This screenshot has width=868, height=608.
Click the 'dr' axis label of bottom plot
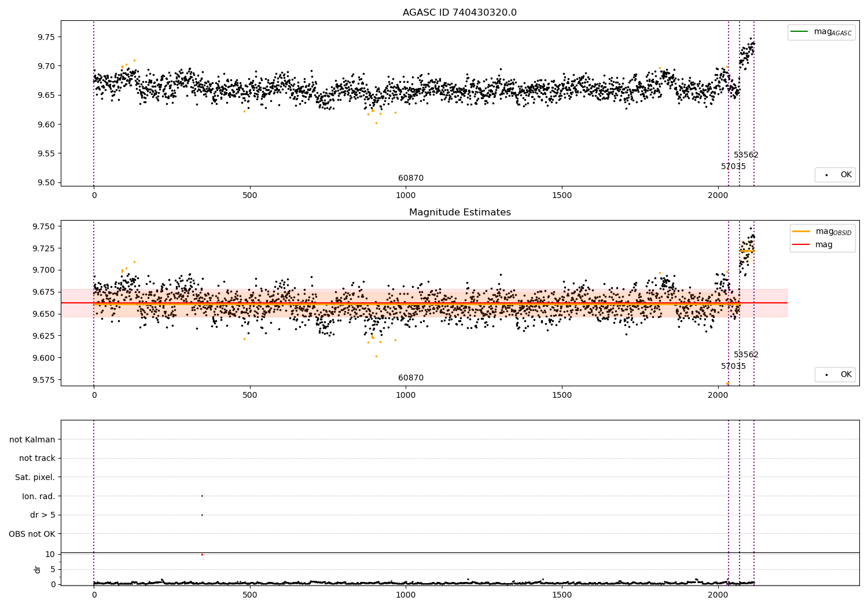click(38, 569)
